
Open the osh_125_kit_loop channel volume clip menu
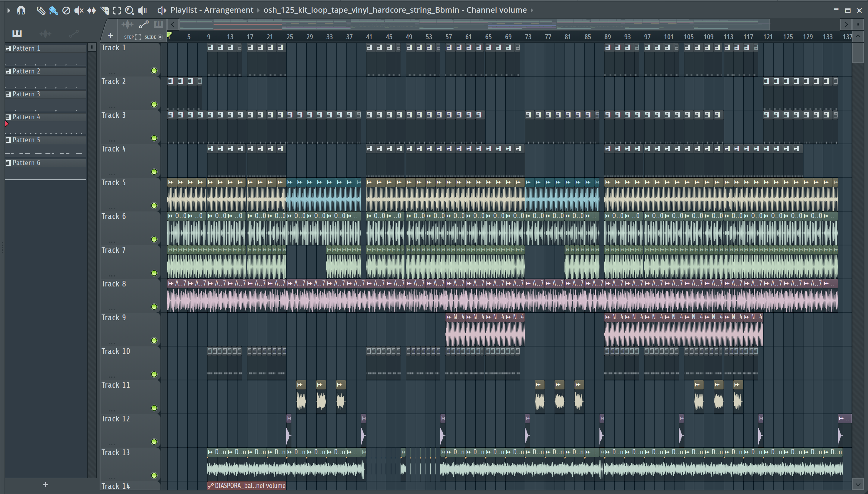click(x=395, y=10)
